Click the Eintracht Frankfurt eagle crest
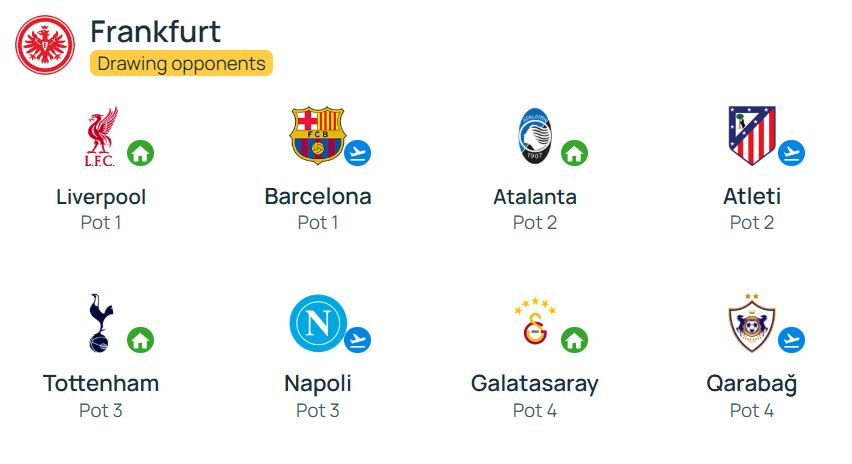Screen dimensions: 852x464 click(45, 45)
